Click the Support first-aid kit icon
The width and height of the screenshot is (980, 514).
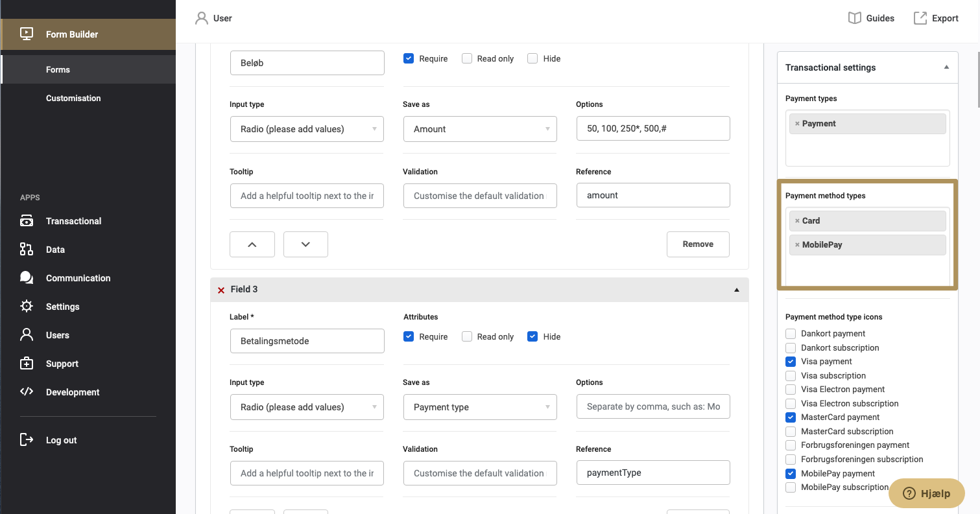tap(27, 364)
